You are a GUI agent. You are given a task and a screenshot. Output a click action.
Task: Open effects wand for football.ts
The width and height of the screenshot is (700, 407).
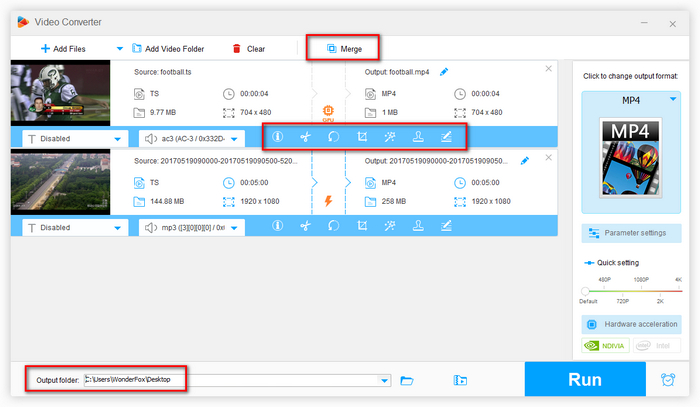[390, 137]
